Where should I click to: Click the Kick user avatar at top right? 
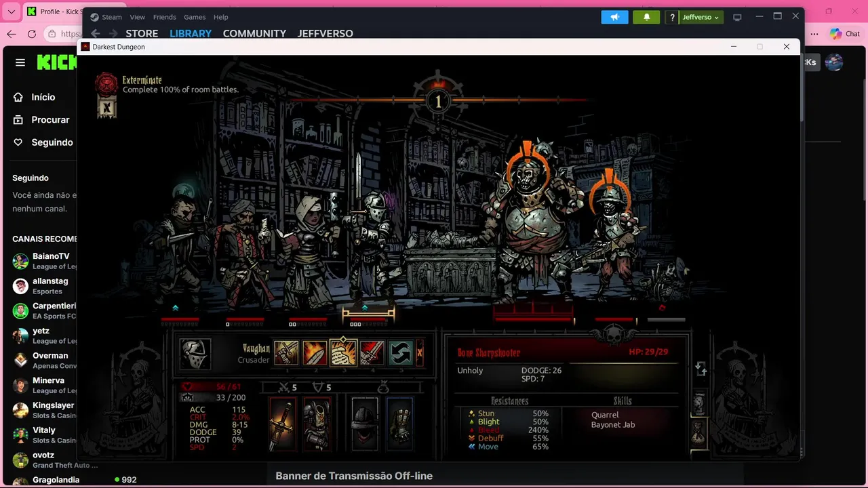[x=833, y=62]
